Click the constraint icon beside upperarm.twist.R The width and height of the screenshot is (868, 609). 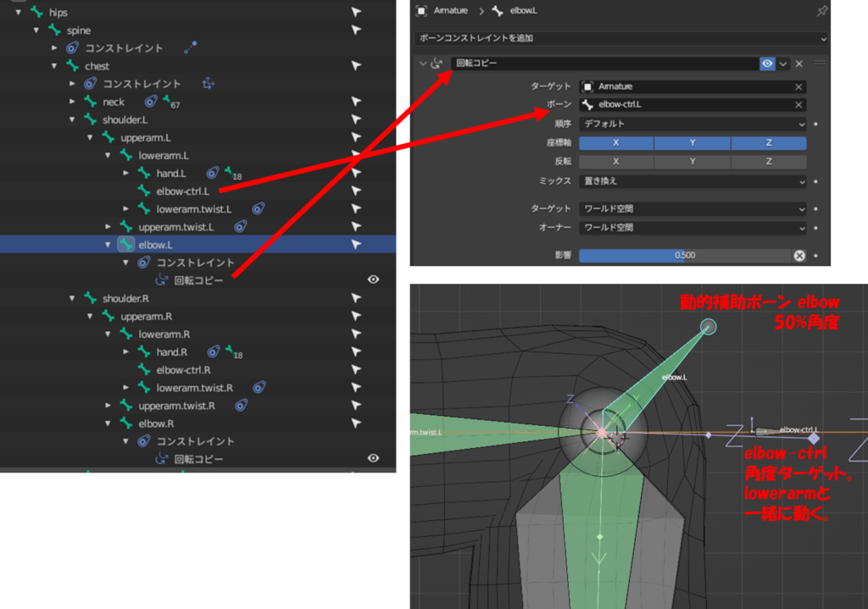(x=241, y=406)
